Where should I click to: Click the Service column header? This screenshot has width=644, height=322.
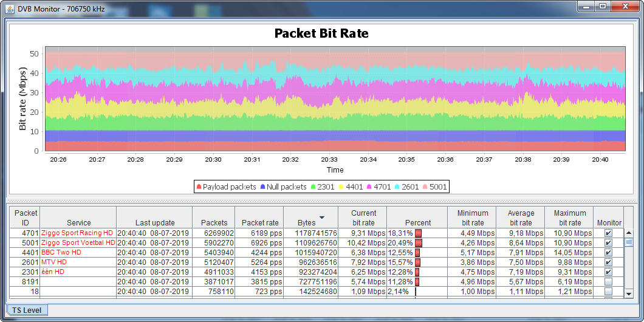[78, 223]
